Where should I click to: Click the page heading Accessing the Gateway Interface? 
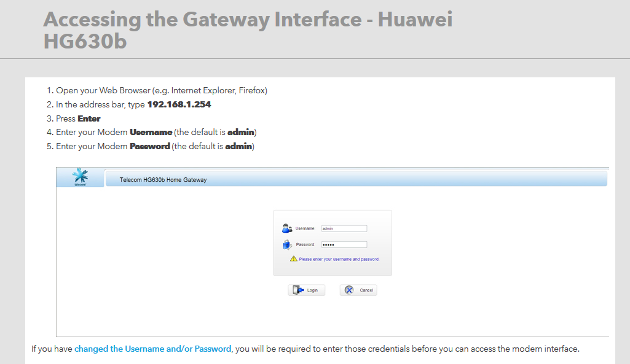[x=248, y=30]
